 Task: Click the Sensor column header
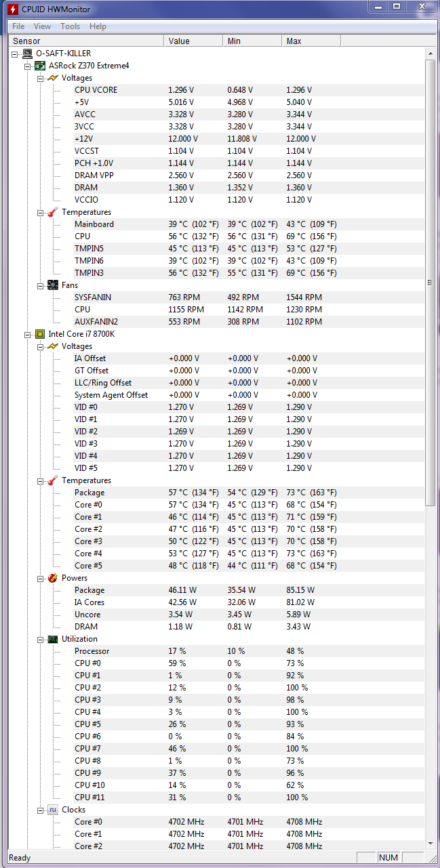coord(85,41)
